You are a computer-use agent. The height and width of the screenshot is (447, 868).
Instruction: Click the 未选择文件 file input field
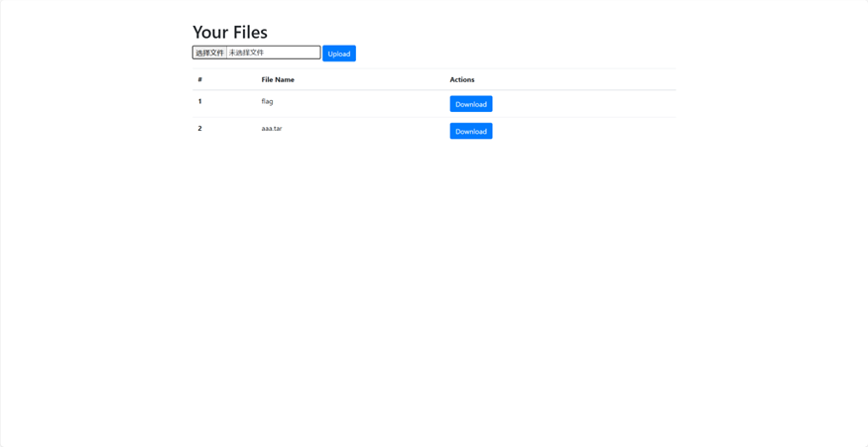pyautogui.click(x=256, y=53)
